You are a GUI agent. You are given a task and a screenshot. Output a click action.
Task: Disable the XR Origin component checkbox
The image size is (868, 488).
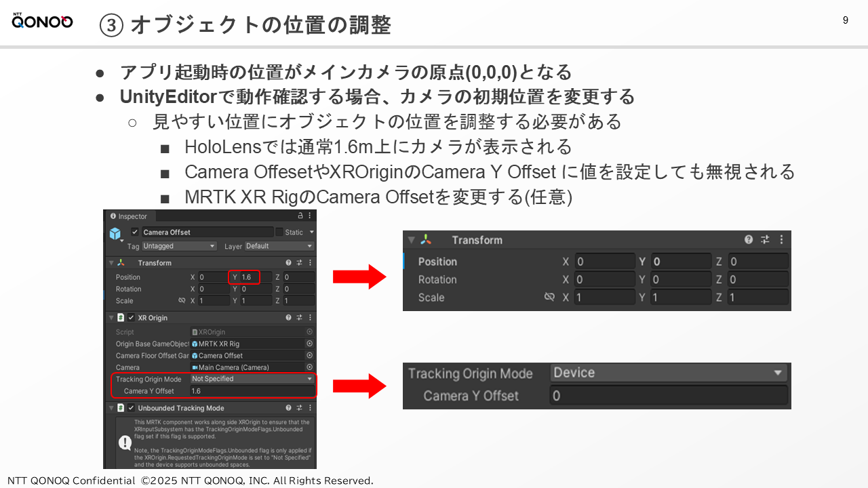coord(131,317)
